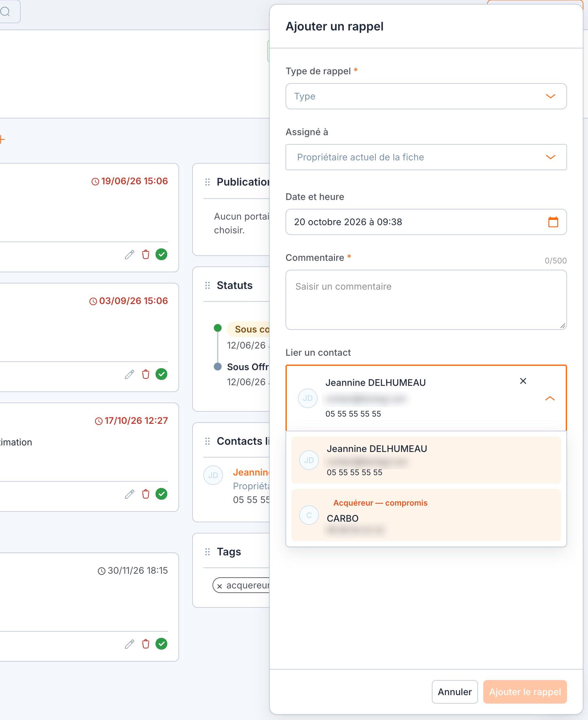Grab the Statuts card drag handle

point(208,285)
